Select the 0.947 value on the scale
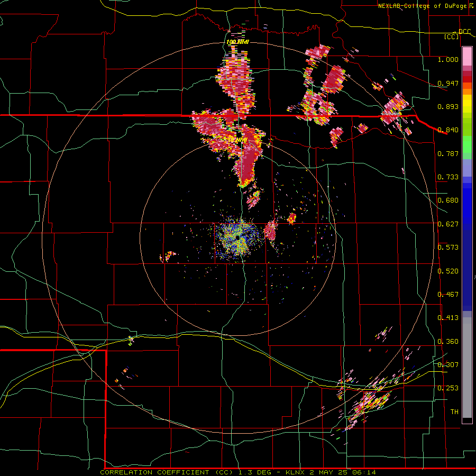Viewport: 476px width, 476px height. (x=448, y=83)
